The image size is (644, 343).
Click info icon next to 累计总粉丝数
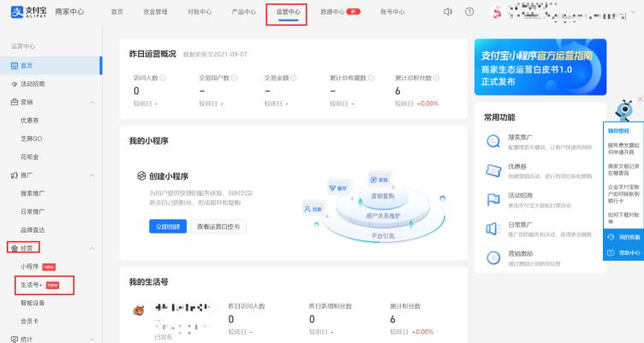(x=436, y=78)
